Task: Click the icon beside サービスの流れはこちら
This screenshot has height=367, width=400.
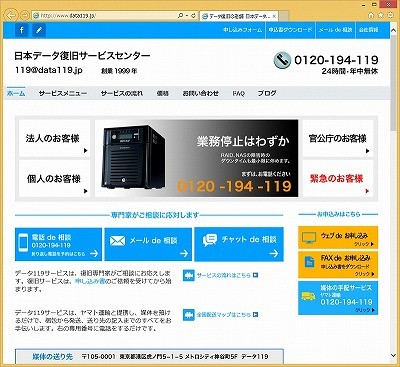Action: pyautogui.click(x=189, y=275)
